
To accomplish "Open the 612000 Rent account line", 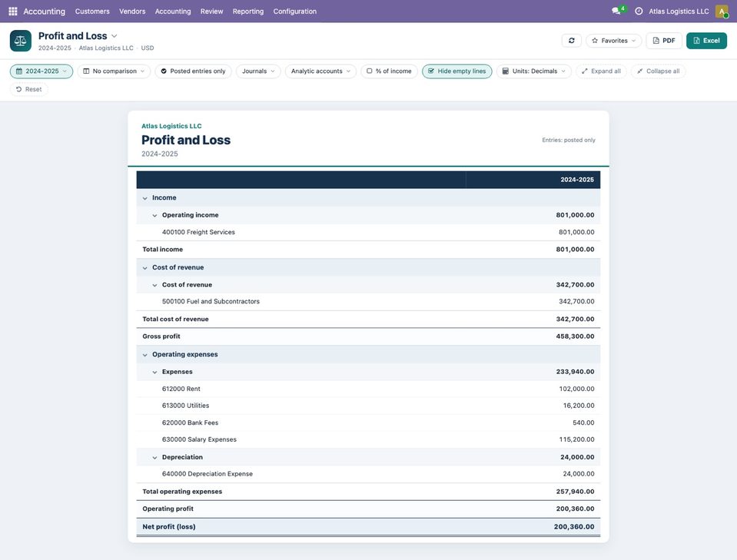I will (368, 389).
